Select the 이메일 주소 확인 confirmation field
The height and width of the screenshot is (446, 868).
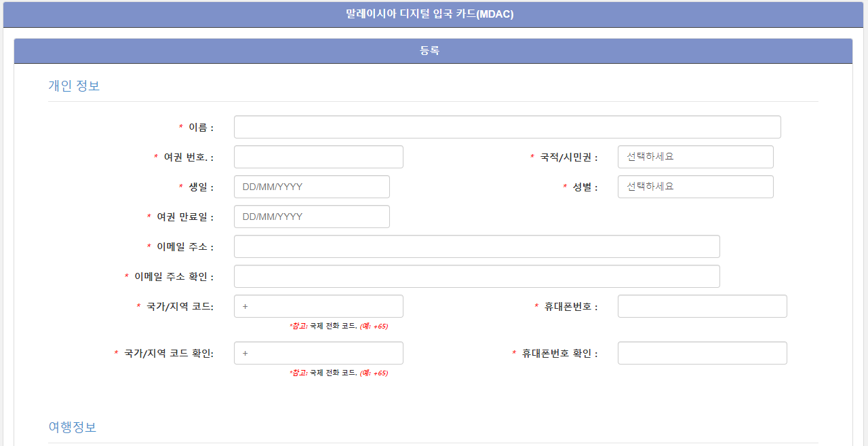click(x=476, y=276)
